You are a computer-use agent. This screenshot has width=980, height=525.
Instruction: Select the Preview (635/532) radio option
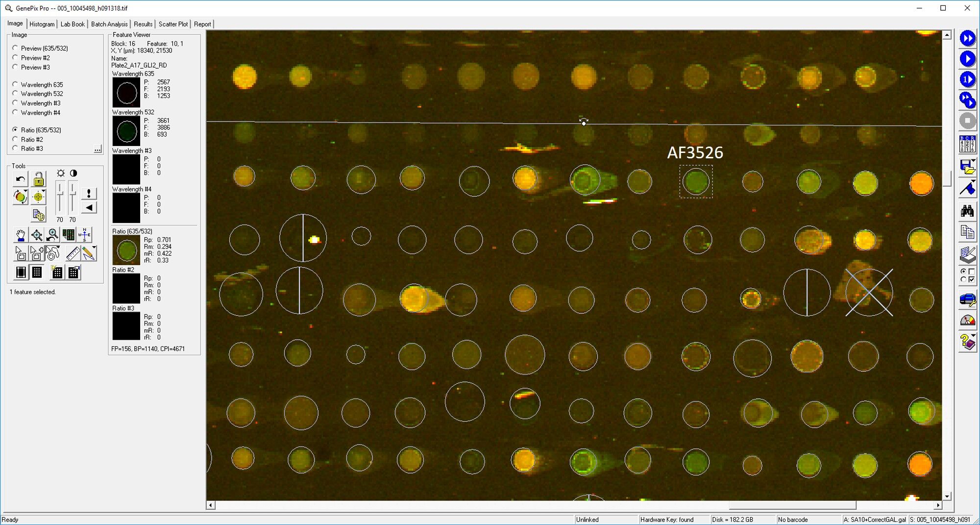point(15,48)
